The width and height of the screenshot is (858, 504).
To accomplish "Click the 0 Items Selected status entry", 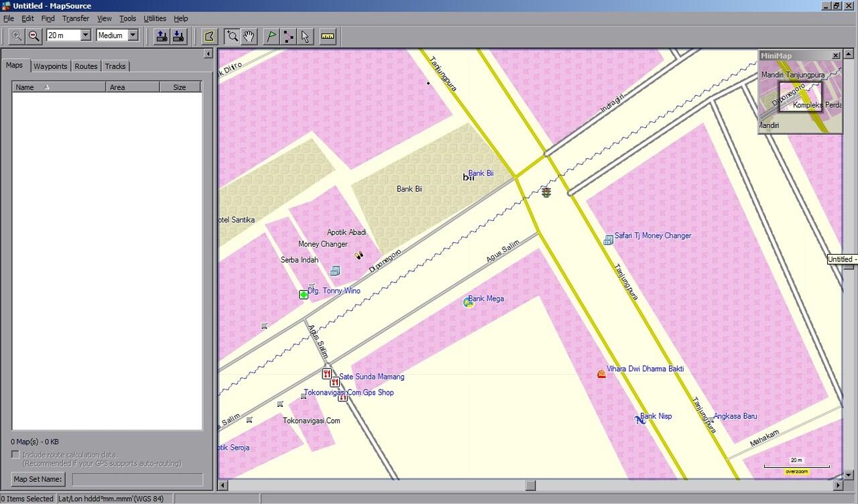I will pos(27,499).
